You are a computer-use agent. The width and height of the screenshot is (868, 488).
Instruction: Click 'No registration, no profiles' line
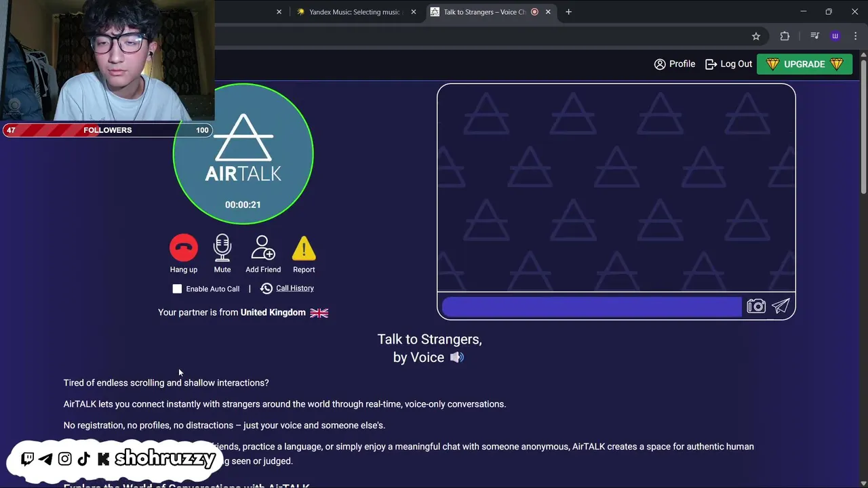click(224, 425)
